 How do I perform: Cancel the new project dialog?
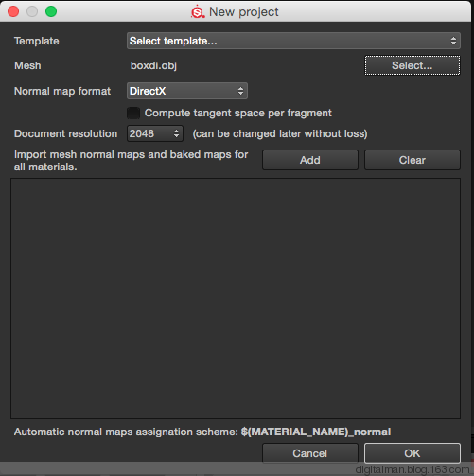pos(310,453)
